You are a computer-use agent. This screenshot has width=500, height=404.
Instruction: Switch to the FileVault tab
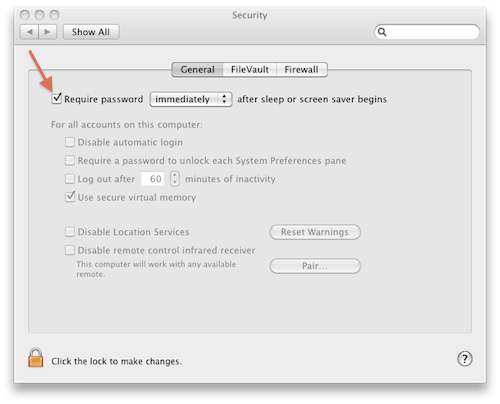click(250, 69)
